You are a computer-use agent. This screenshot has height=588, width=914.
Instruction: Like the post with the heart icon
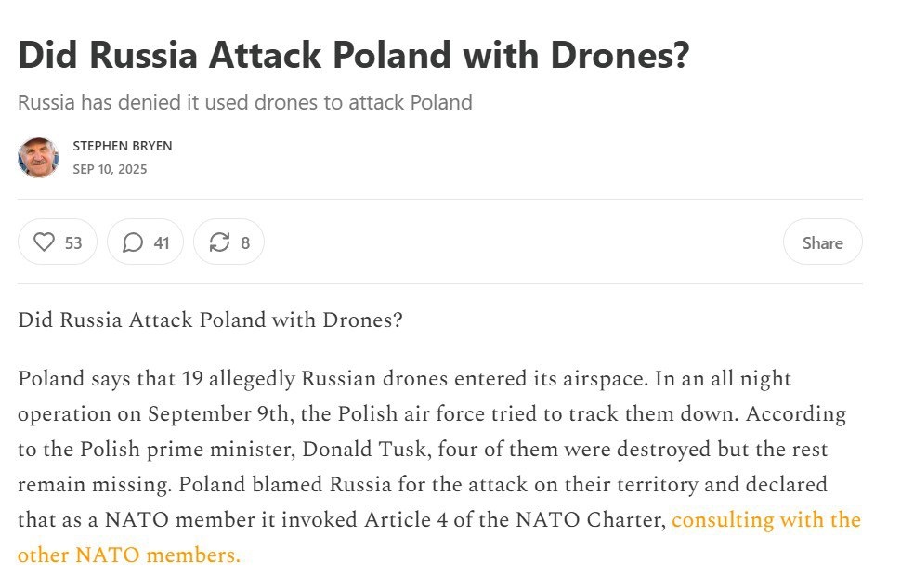click(x=44, y=242)
